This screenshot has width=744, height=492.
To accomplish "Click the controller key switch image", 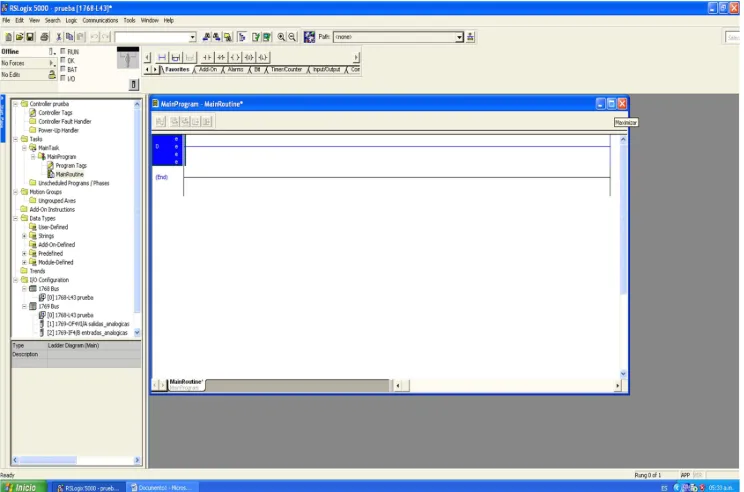I will (x=128, y=58).
